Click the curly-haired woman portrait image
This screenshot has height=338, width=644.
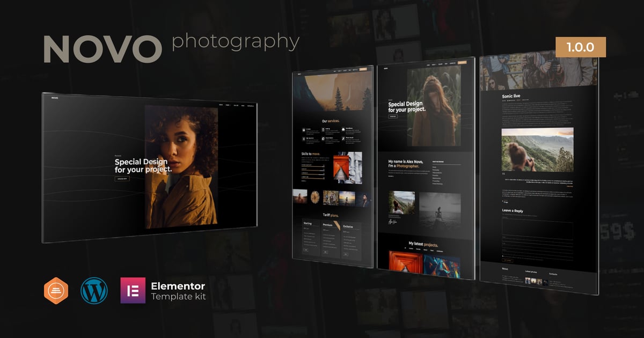point(181,166)
